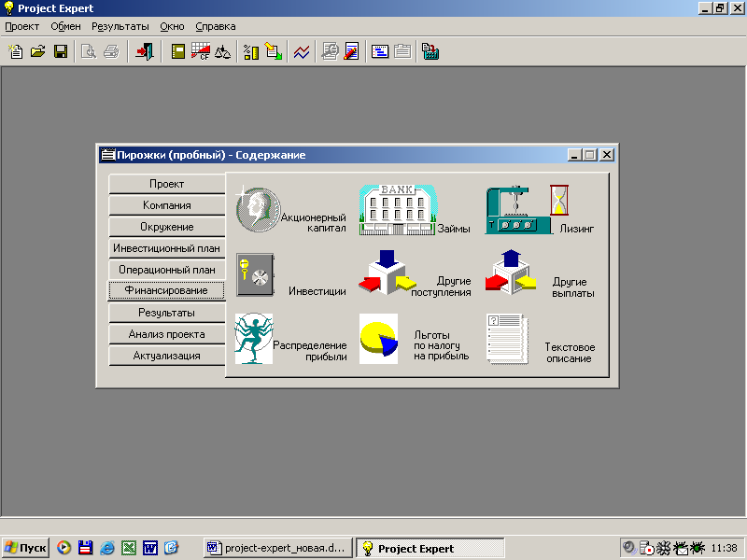Click the 11:38 clock in the tray
The width and height of the screenshot is (747, 560).
pyautogui.click(x=725, y=548)
